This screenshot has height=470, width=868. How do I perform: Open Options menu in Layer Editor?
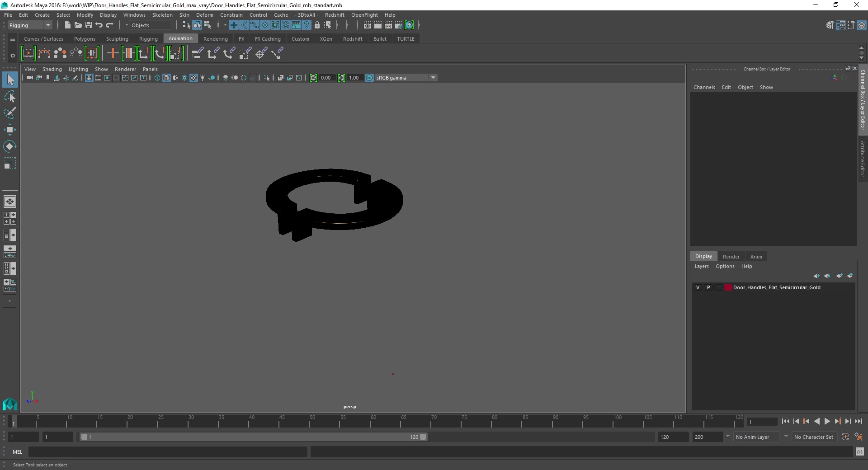point(725,266)
